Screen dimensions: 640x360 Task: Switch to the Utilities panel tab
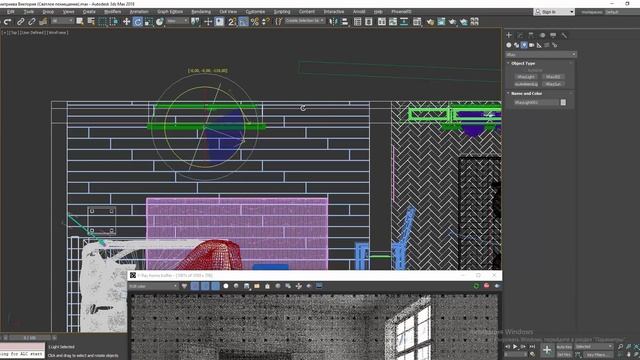tap(564, 36)
